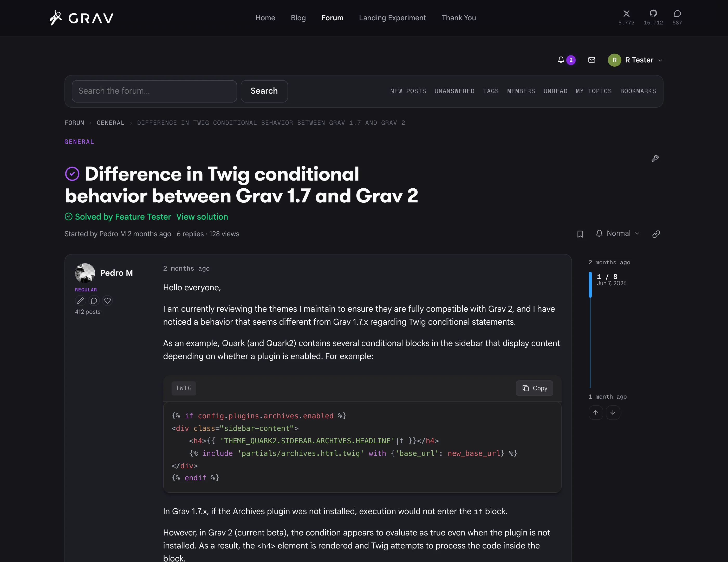Click the '{% endif %}' code line
728x562 pixels.
pos(195,478)
